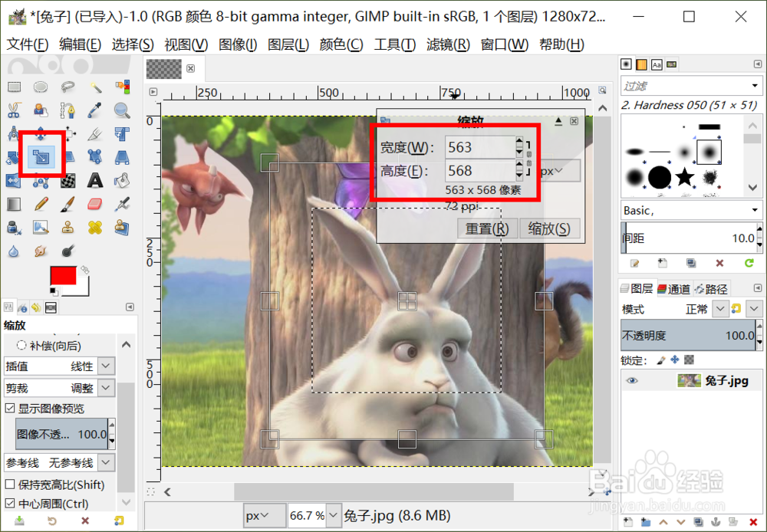Switch to the 路径 paths tab
Viewport: 767px width, 532px height.
(711, 289)
